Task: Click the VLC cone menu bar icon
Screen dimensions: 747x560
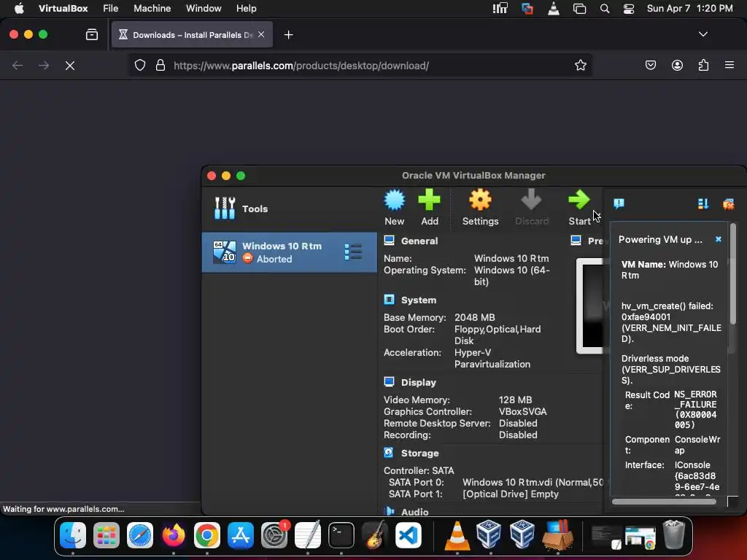Action: 554,9
